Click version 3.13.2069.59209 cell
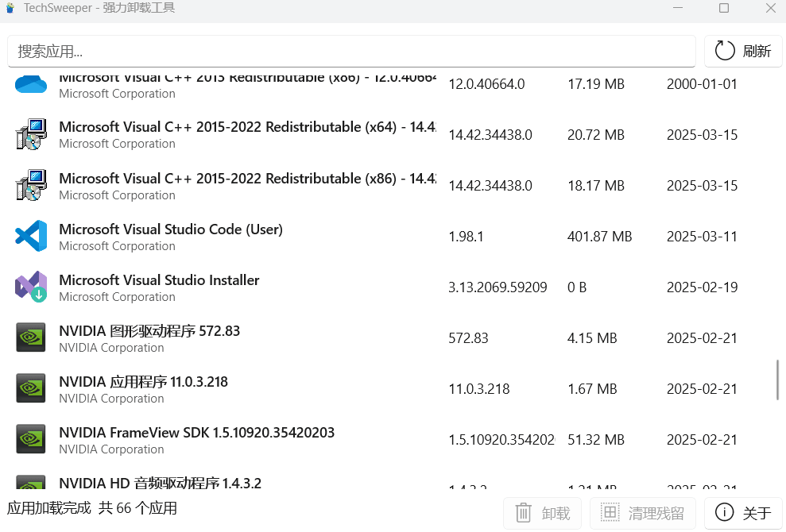Screen dimensions: 786x532 [498, 287]
